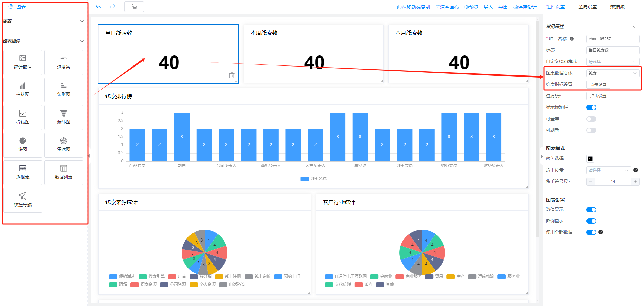Screen dimensions: 644x306
Task: Click 保存设计 to save the design
Action: tap(525, 7)
